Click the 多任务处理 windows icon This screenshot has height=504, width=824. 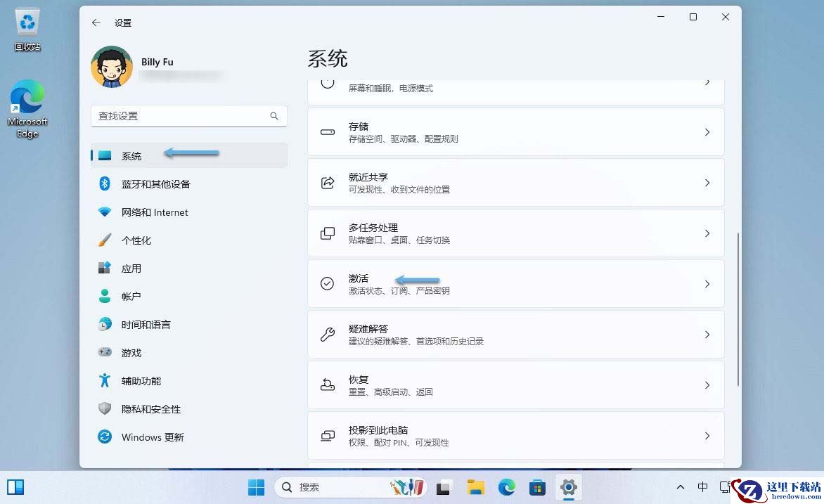click(x=328, y=233)
